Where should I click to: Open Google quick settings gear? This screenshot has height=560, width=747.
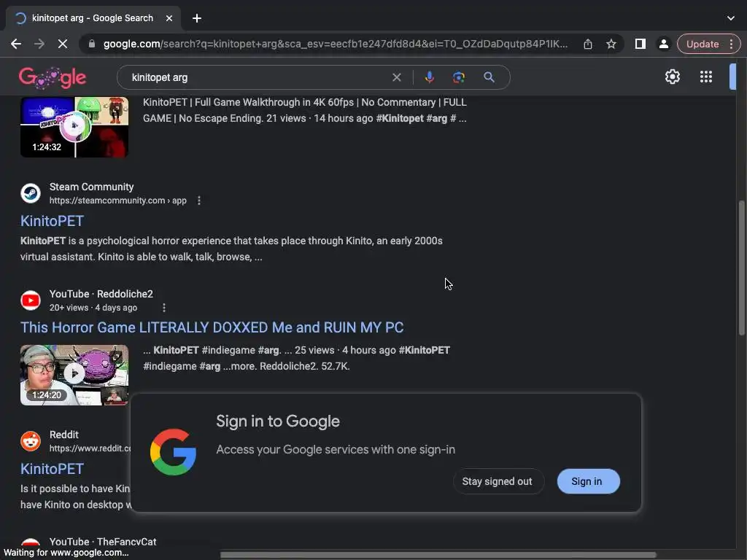tap(672, 77)
